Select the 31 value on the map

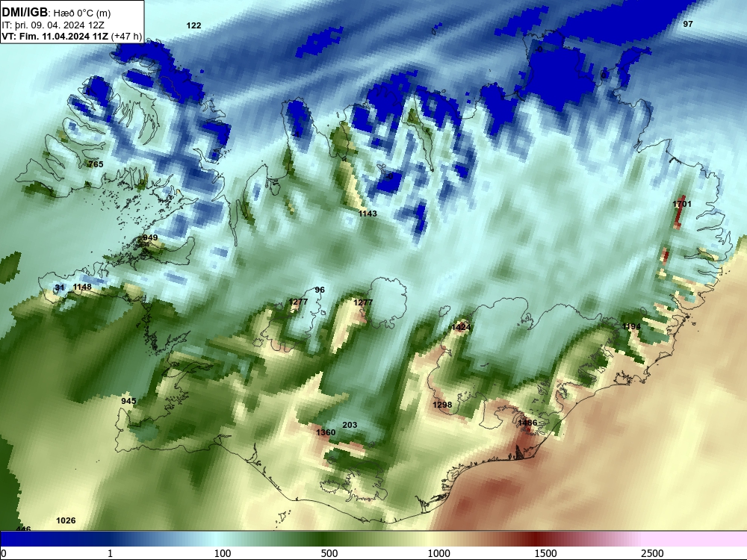pyautogui.click(x=60, y=287)
